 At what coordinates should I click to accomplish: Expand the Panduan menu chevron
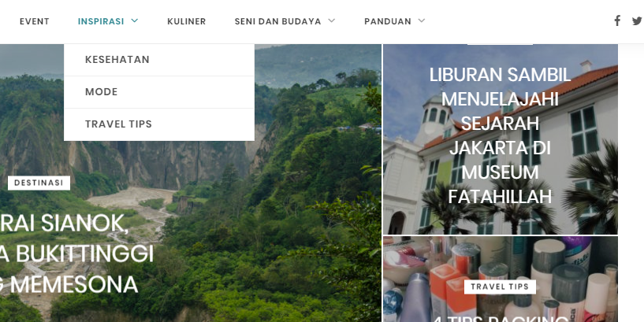tap(422, 20)
